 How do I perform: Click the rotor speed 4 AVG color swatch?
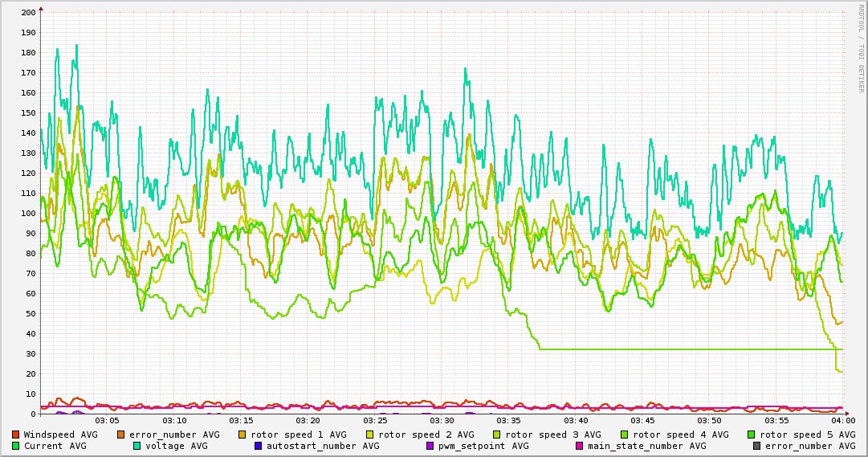(x=625, y=435)
